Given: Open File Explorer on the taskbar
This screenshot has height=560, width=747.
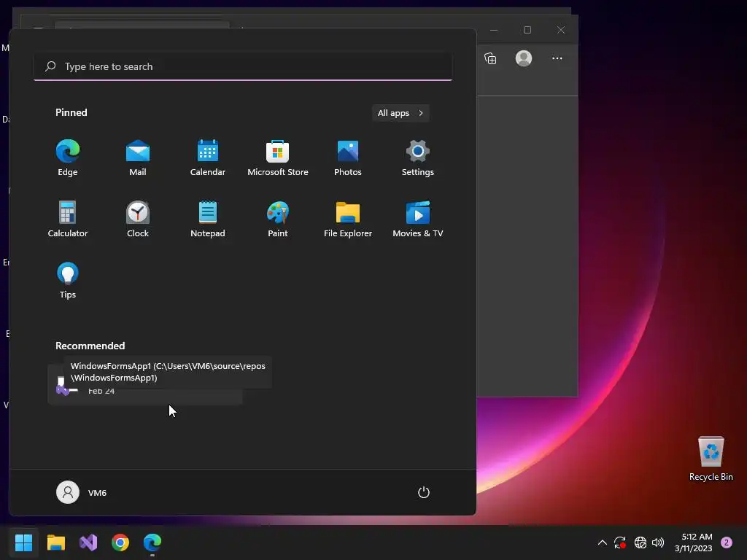Looking at the screenshot, I should [x=55, y=542].
